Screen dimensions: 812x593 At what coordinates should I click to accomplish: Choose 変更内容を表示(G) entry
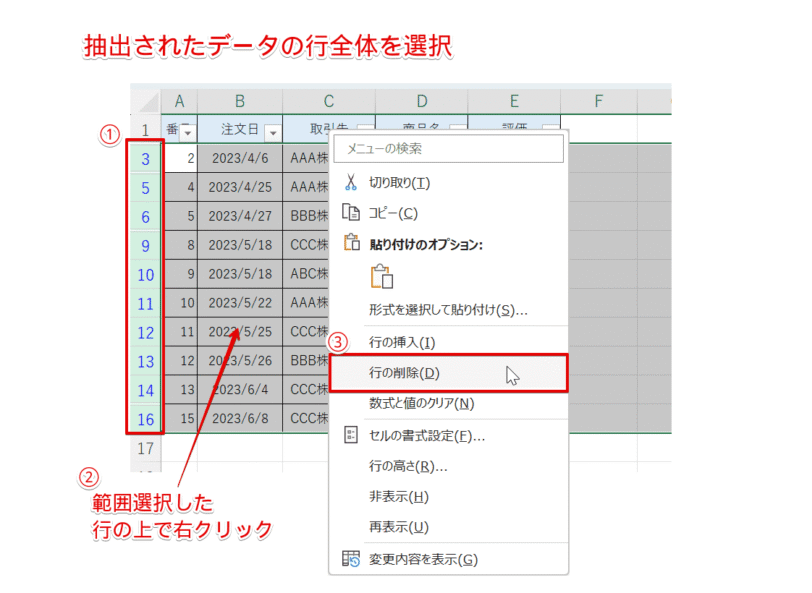pyautogui.click(x=448, y=559)
